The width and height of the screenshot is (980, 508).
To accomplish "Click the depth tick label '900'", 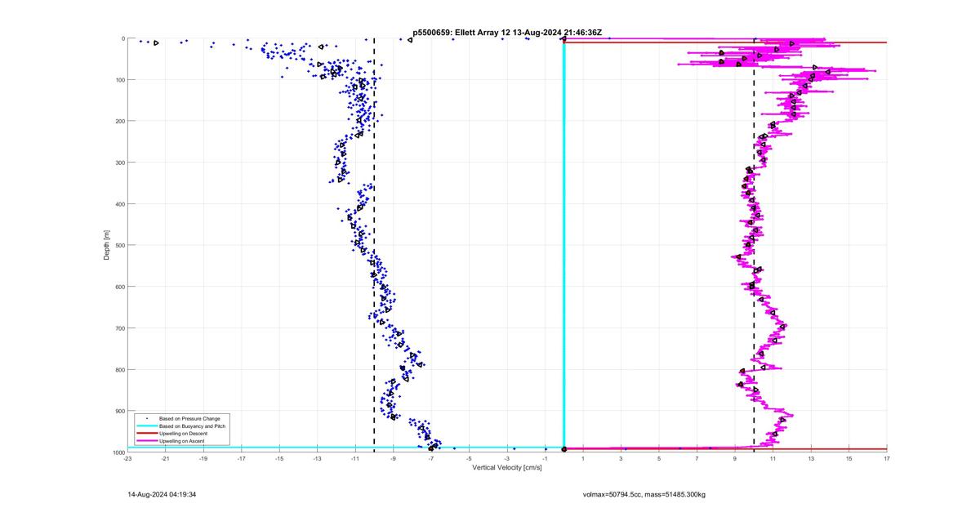I will point(118,411).
